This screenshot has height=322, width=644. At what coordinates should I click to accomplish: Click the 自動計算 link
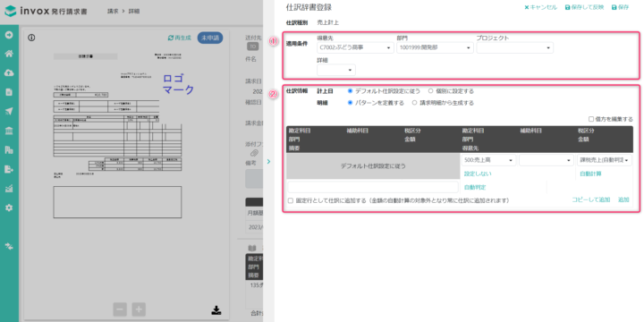click(591, 174)
